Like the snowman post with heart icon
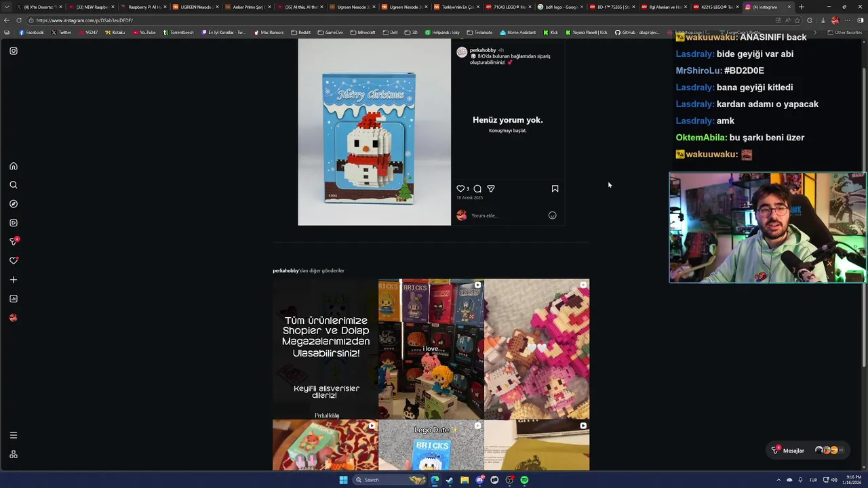868x488 pixels. click(460, 189)
